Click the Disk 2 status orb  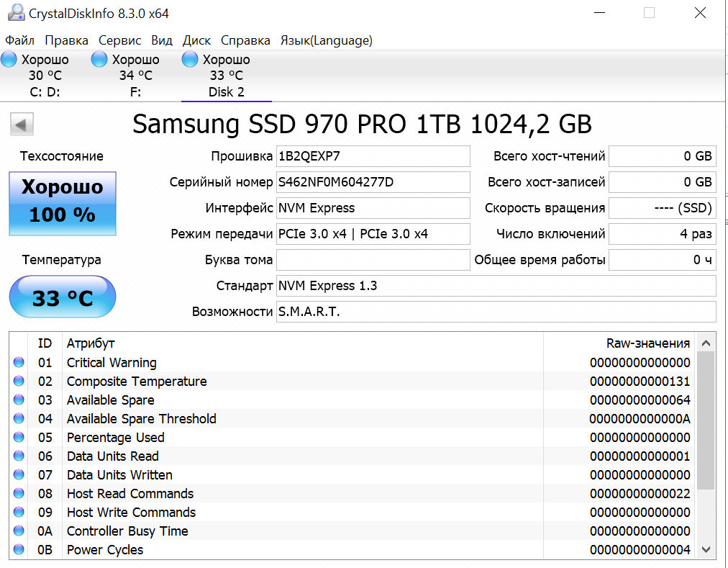point(191,60)
